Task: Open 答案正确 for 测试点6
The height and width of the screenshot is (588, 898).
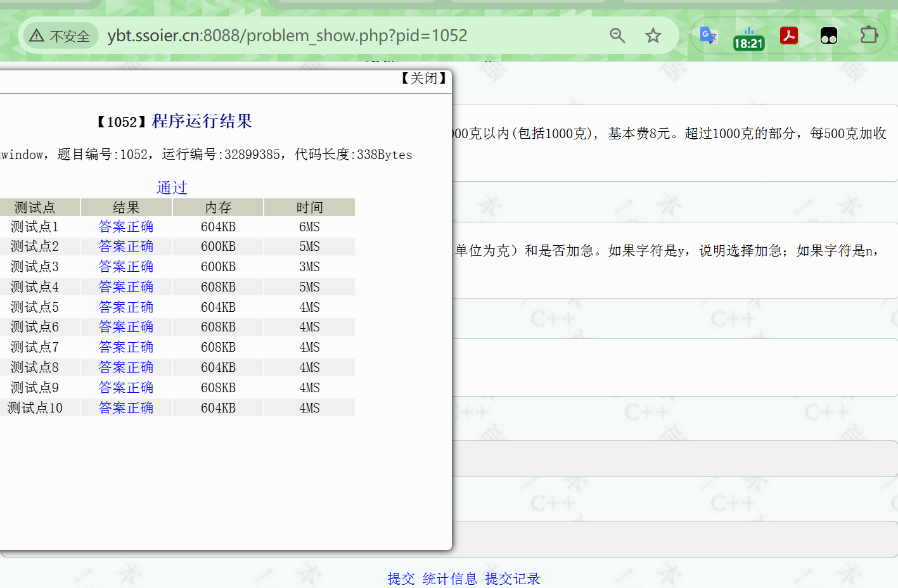Action: (x=126, y=327)
